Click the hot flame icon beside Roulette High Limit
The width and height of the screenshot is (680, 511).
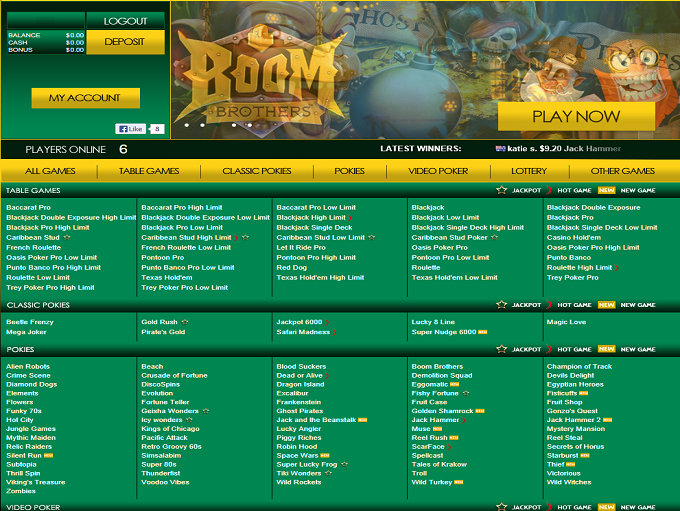[616, 268]
